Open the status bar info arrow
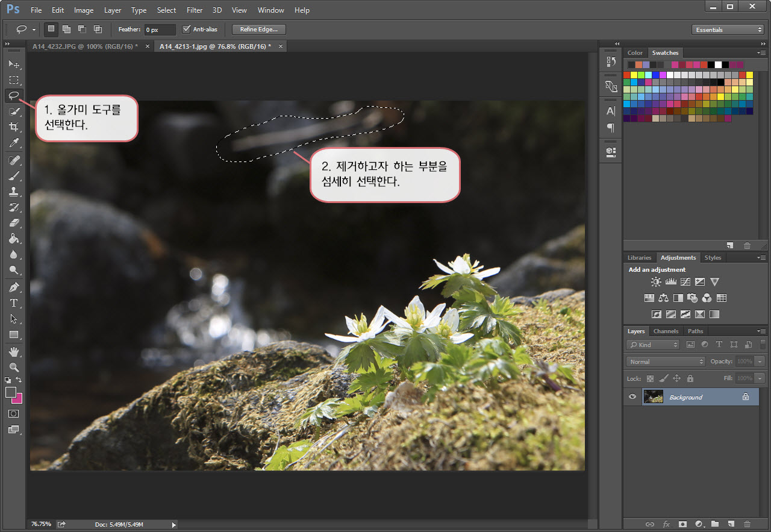 (x=173, y=525)
